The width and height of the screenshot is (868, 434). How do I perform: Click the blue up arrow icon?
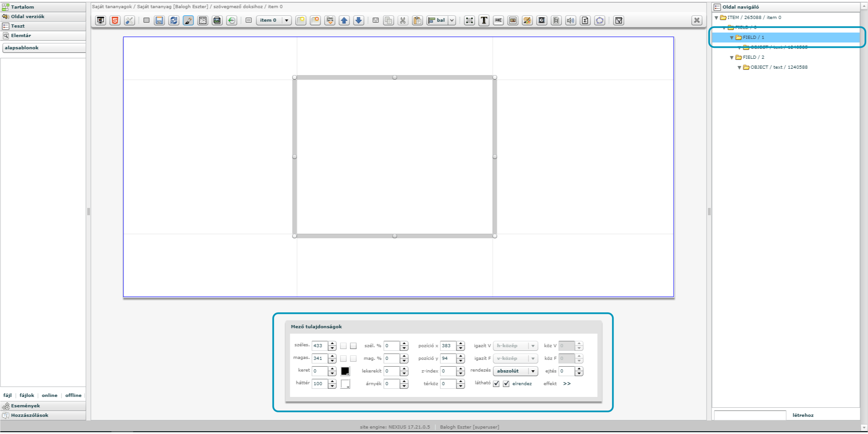pyautogui.click(x=344, y=20)
